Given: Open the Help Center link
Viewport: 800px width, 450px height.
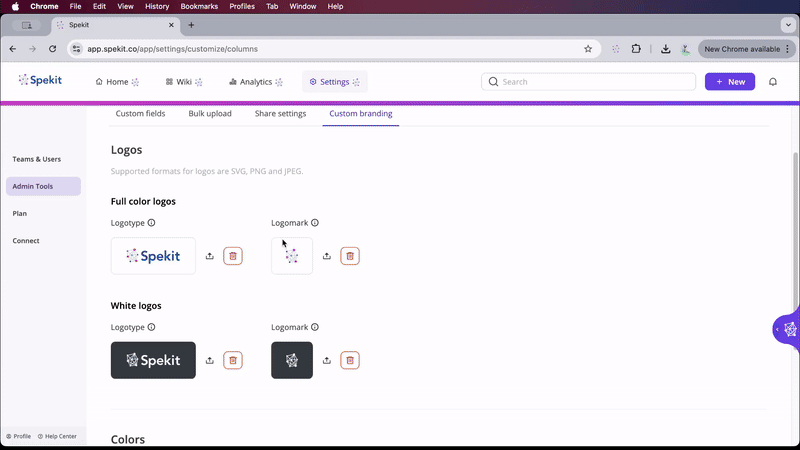Looking at the screenshot, I should [x=57, y=436].
